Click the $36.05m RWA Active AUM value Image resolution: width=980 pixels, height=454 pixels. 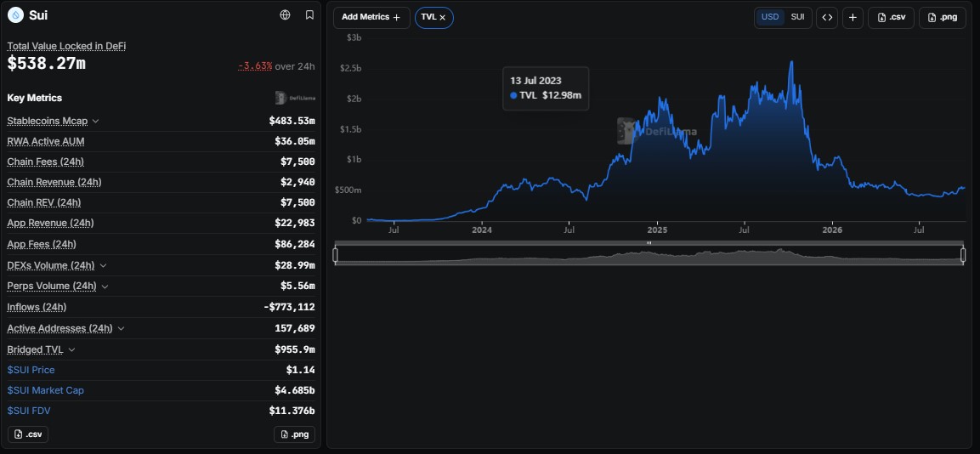[294, 141]
